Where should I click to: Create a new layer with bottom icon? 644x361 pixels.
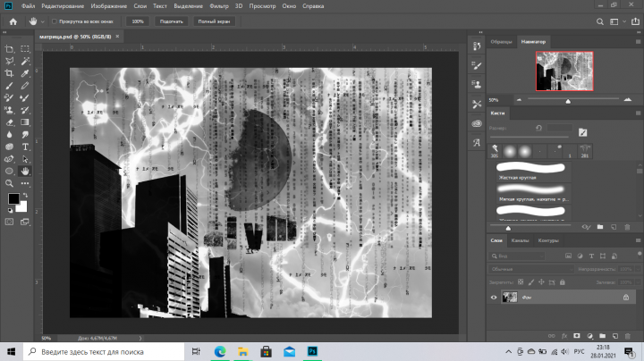[x=614, y=336]
